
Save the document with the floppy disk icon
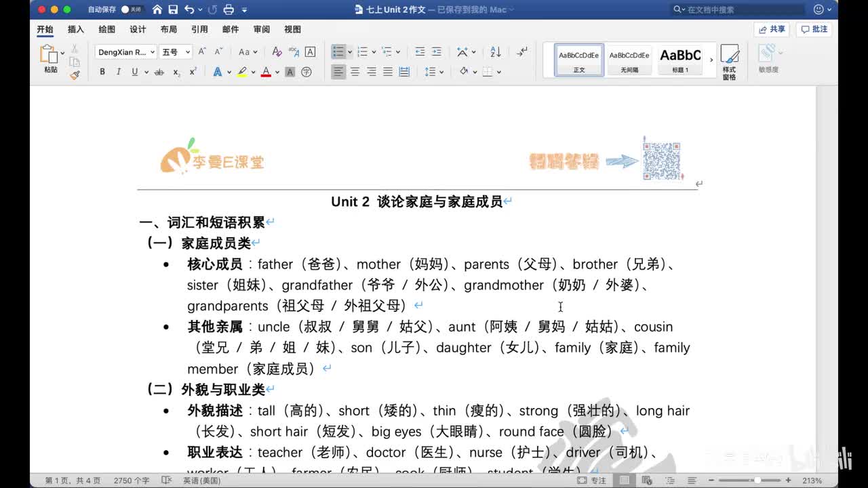pos(173,9)
